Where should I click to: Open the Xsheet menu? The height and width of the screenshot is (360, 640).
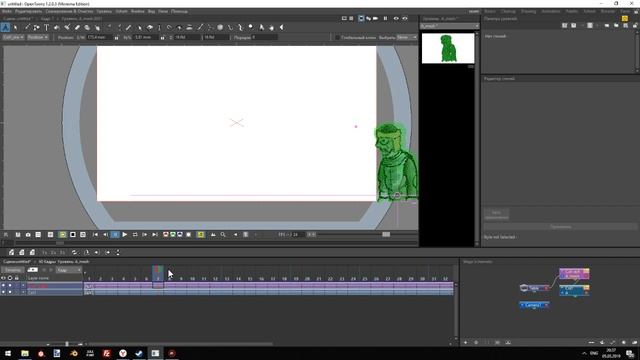122,11
